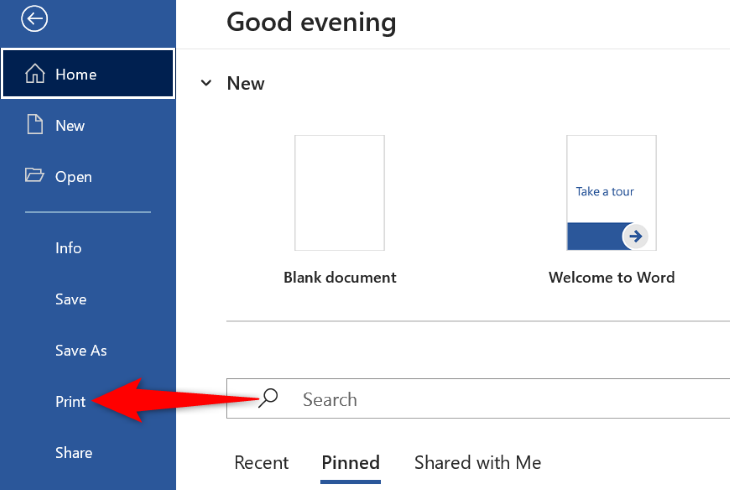Select the Pinned tab
730x490 pixels.
coord(350,462)
